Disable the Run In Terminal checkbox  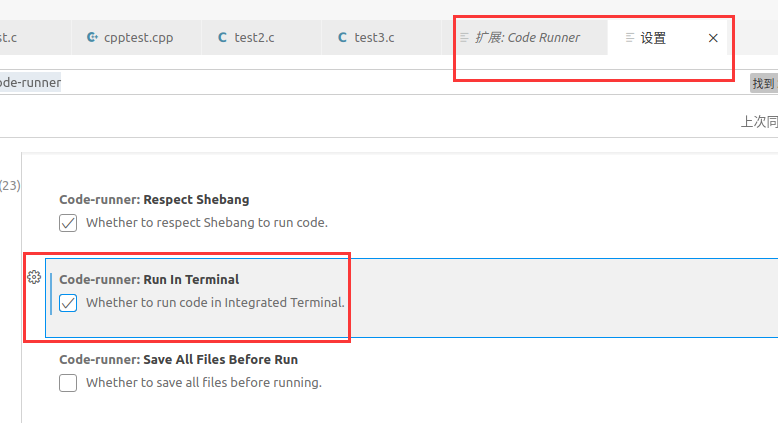pyautogui.click(x=68, y=302)
